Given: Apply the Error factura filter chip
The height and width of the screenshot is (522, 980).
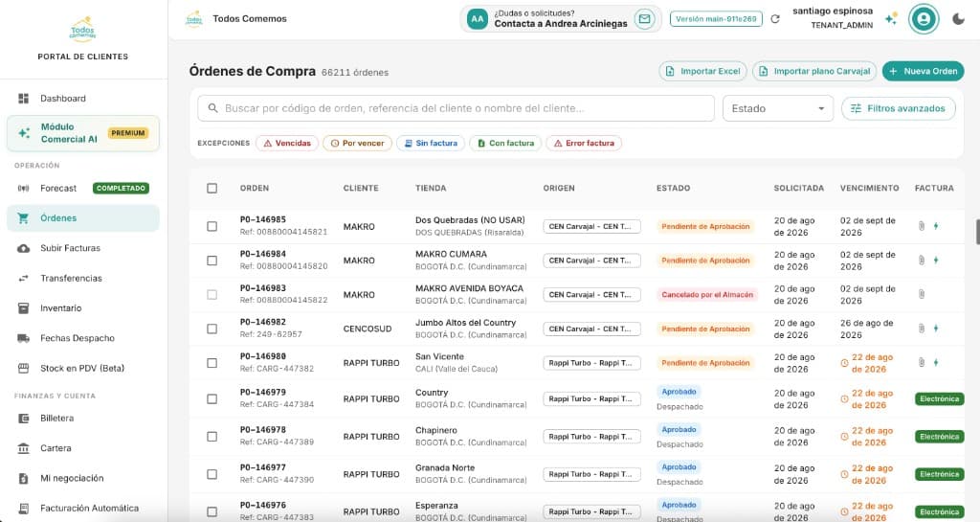Looking at the screenshot, I should pyautogui.click(x=584, y=143).
